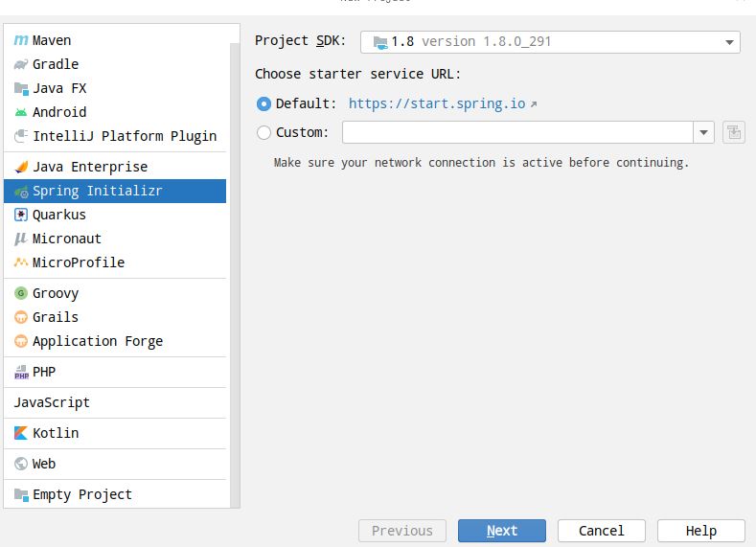Click the Kotlin K icon
Viewport: 756px width, 547px height.
tap(21, 433)
